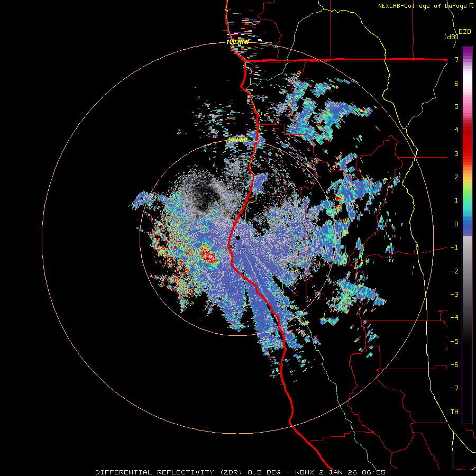Click the -6 value on the color scale
Viewport: 476px width, 476px height.
tap(454, 365)
